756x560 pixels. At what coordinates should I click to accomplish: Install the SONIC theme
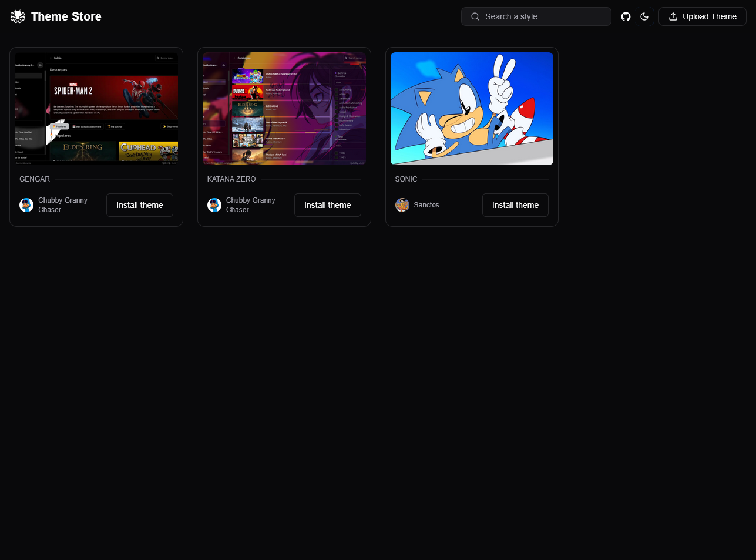(x=515, y=205)
